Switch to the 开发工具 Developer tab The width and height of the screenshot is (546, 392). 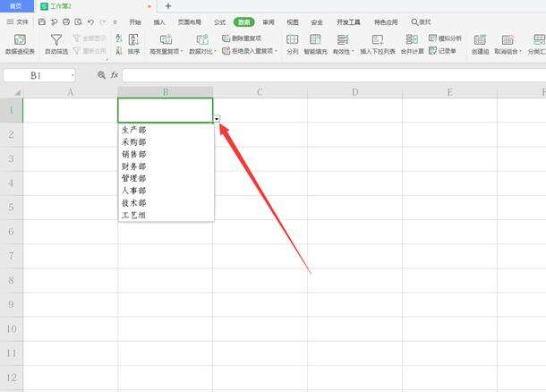pos(348,22)
